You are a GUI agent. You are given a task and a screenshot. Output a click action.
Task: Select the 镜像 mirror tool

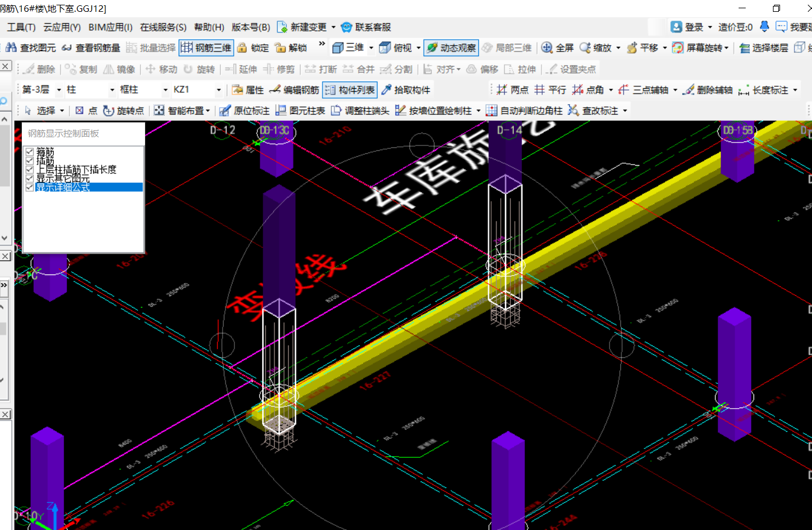click(x=118, y=69)
